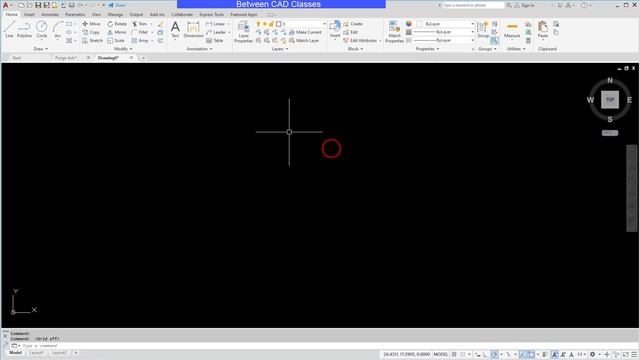
Task: Toggle MODEL space button in status bar
Action: (440, 354)
